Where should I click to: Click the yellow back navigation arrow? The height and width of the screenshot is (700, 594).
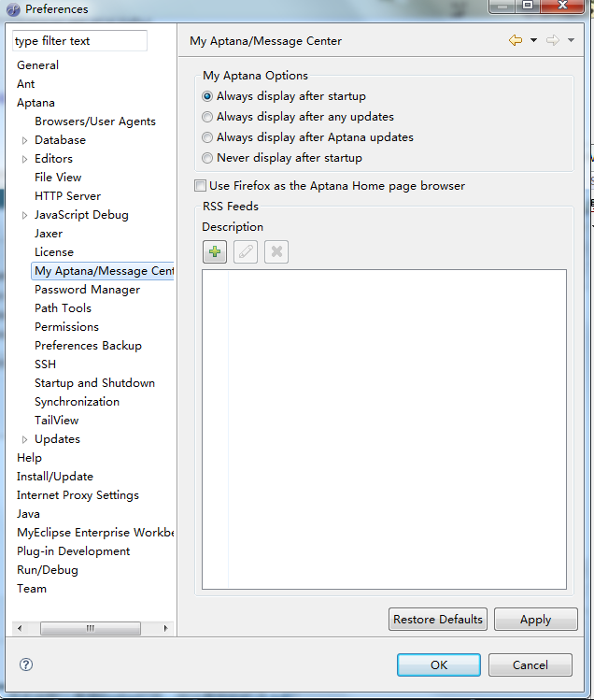coord(516,40)
